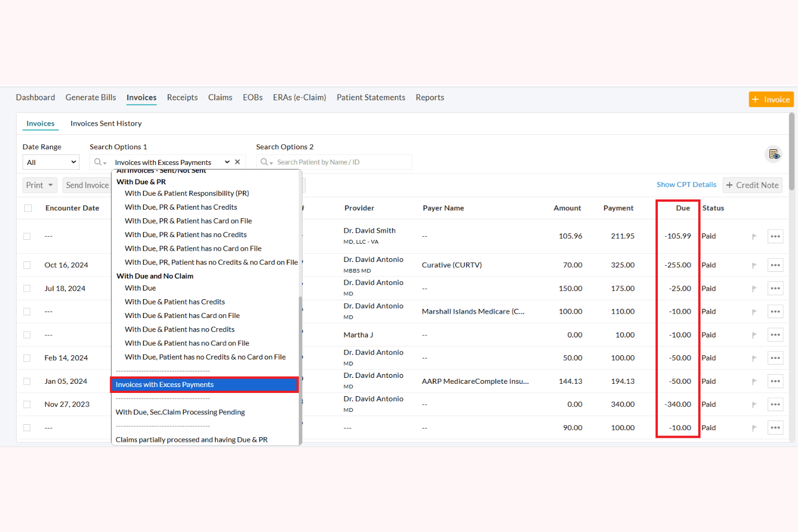Viewport: 798px width, 532px height.
Task: Open more actions for the Nov 27, 2023 invoice
Action: pyautogui.click(x=775, y=404)
